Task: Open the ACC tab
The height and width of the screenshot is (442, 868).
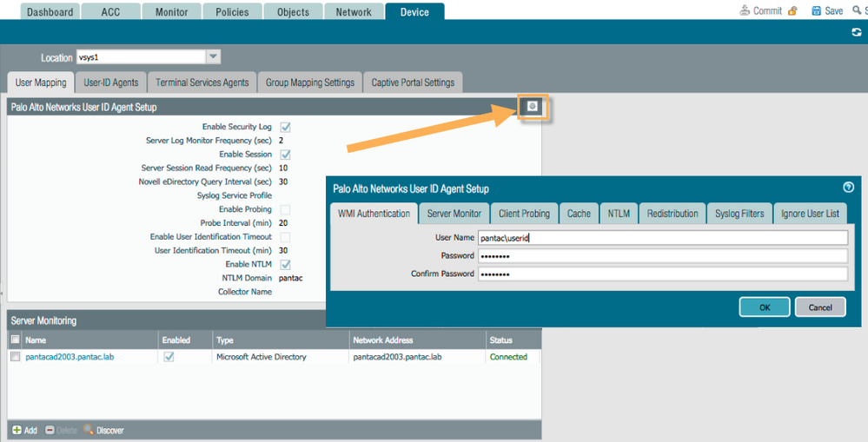Action: [x=110, y=11]
